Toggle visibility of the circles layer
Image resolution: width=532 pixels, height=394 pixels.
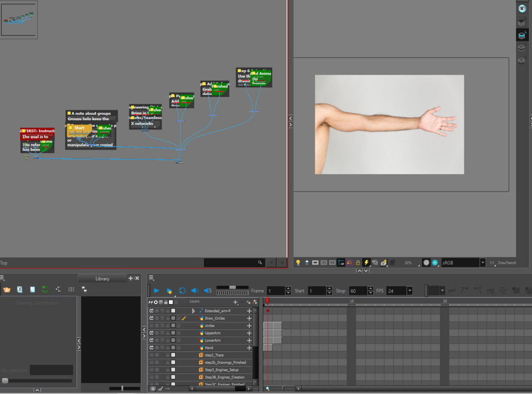pos(152,326)
